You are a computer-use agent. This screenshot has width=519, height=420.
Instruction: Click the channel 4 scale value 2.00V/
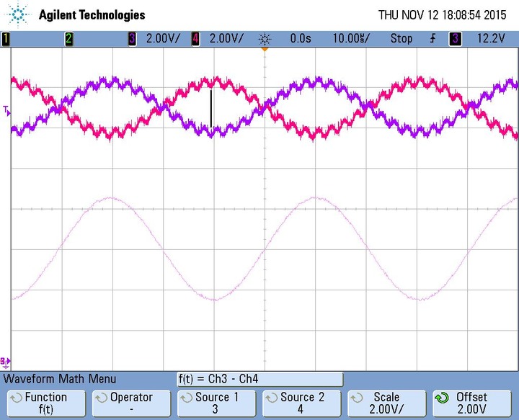(x=226, y=39)
